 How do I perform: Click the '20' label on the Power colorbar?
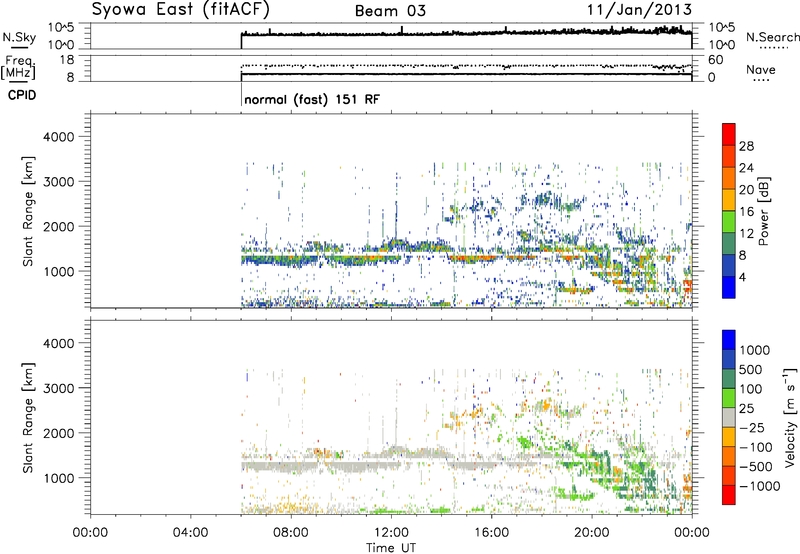746,190
